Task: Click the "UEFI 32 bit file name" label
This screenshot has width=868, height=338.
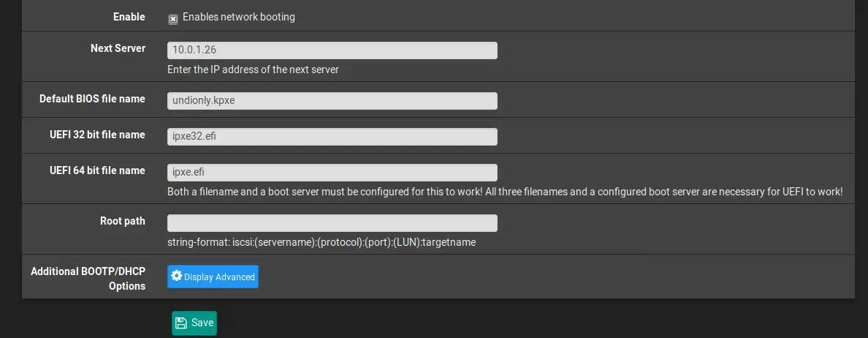Action: [96, 135]
